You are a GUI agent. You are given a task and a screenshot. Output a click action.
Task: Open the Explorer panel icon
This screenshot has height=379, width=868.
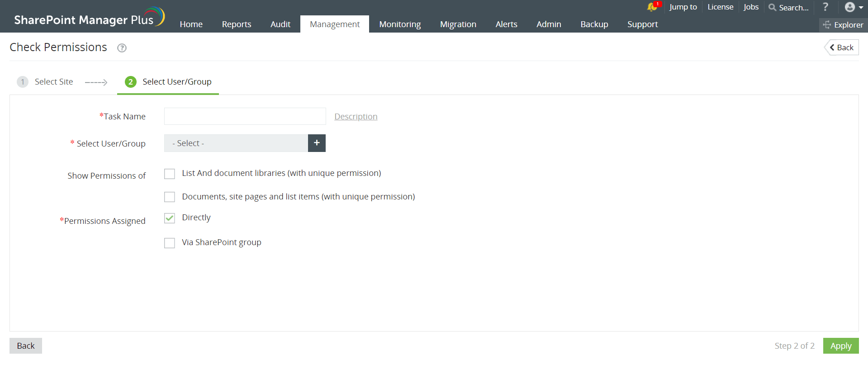[x=827, y=25]
